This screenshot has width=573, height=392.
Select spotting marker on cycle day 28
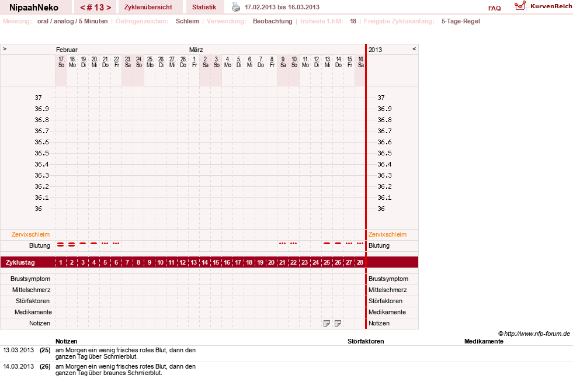[x=360, y=243]
